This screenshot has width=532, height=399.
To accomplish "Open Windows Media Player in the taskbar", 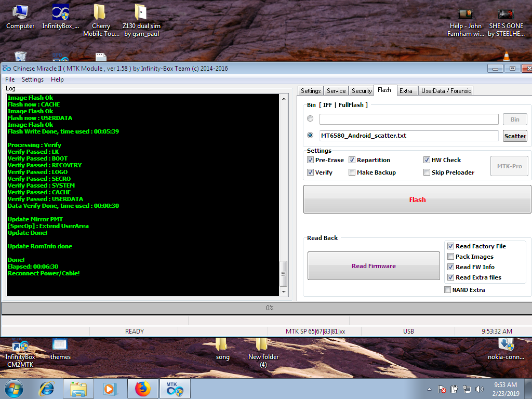I will 110,389.
